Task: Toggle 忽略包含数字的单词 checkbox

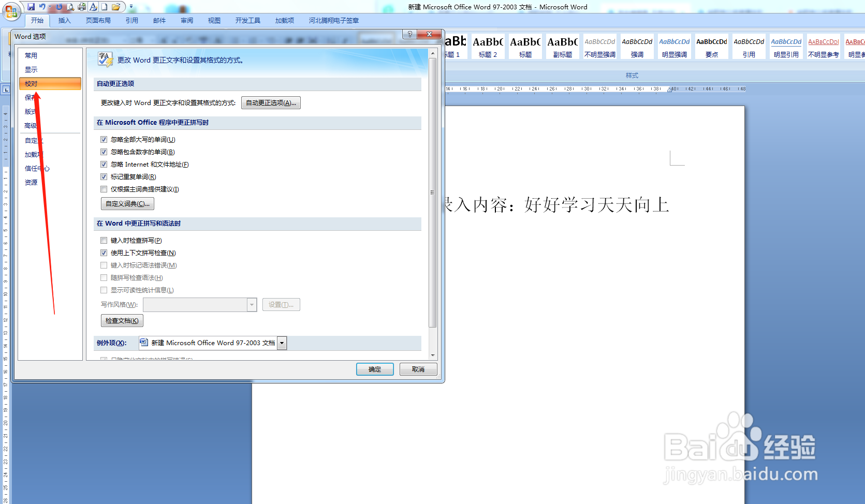Action: (x=104, y=152)
